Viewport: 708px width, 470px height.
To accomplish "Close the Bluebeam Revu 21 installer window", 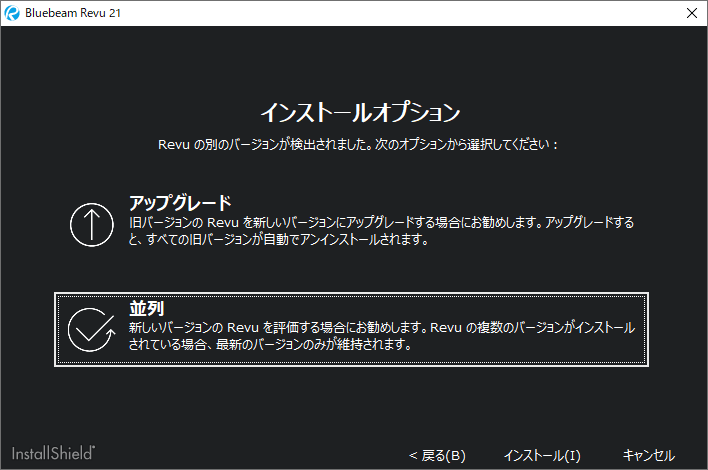I will pos(692,13).
